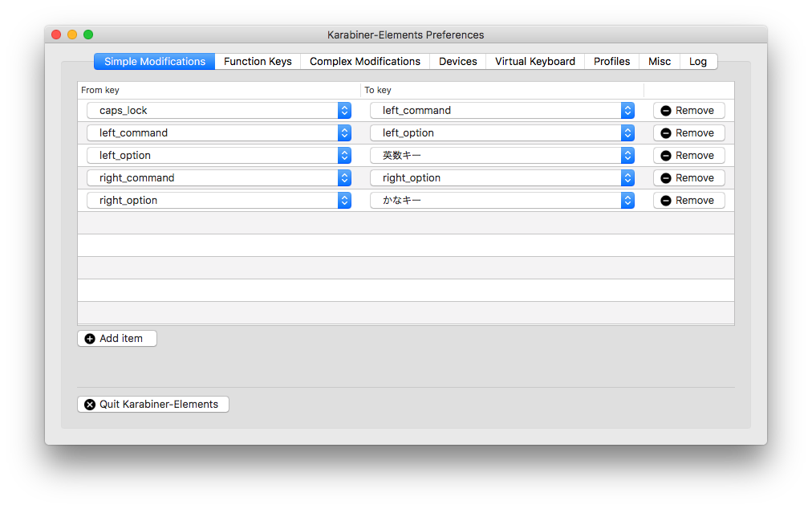Open the Log tab
Screen dimensions: 812x509
698,61
